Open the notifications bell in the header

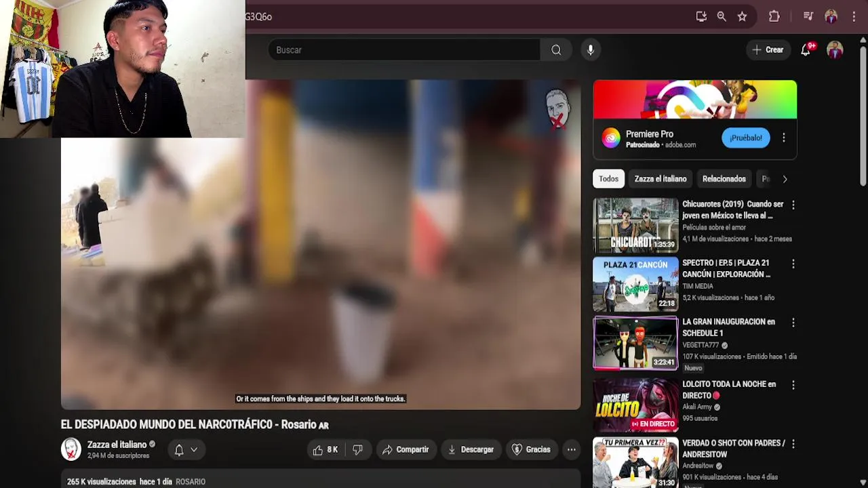(806, 49)
